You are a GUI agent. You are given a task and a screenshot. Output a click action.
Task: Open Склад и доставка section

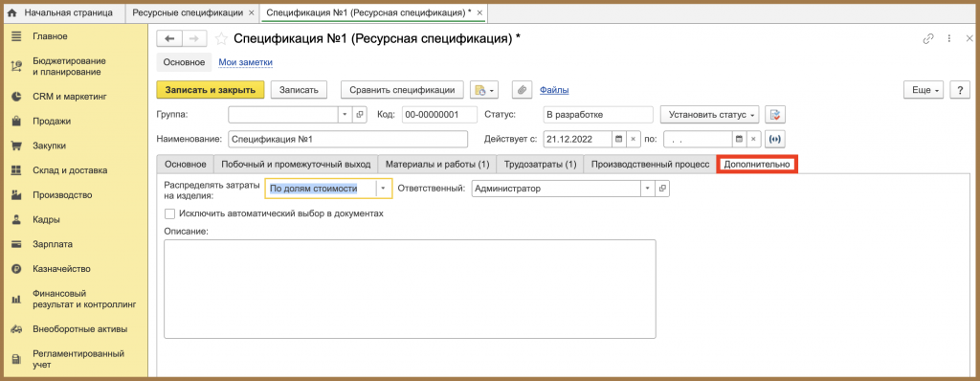point(70,170)
